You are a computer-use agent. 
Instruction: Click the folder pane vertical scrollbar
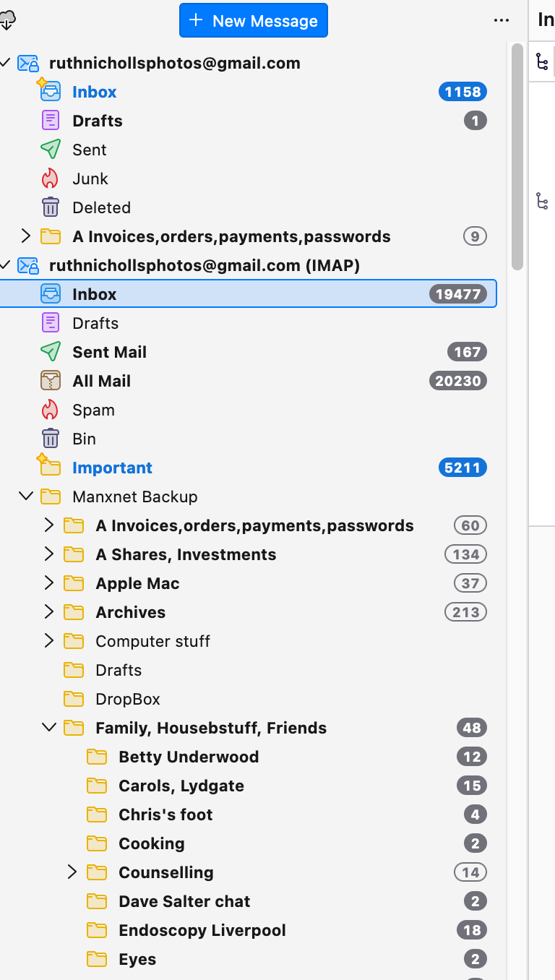(x=517, y=156)
